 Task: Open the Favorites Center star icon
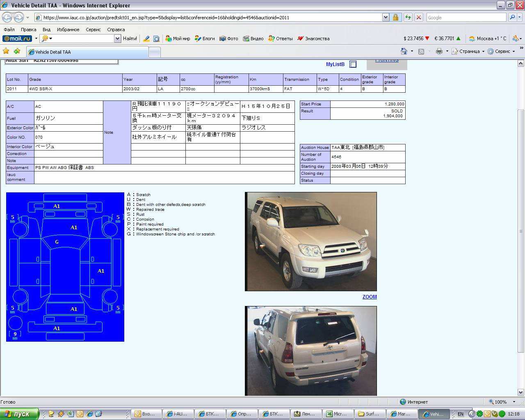[6, 51]
